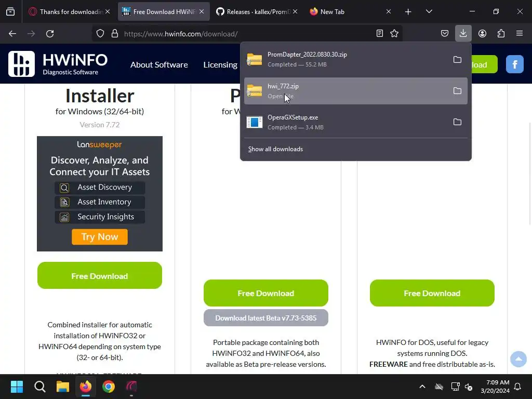List all tabs dropdown arrow
This screenshot has width=532, height=399.
[x=429, y=11]
